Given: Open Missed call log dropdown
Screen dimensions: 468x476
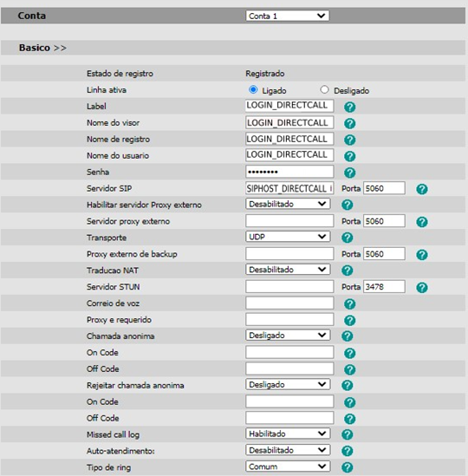Looking at the screenshot, I should click(x=288, y=434).
